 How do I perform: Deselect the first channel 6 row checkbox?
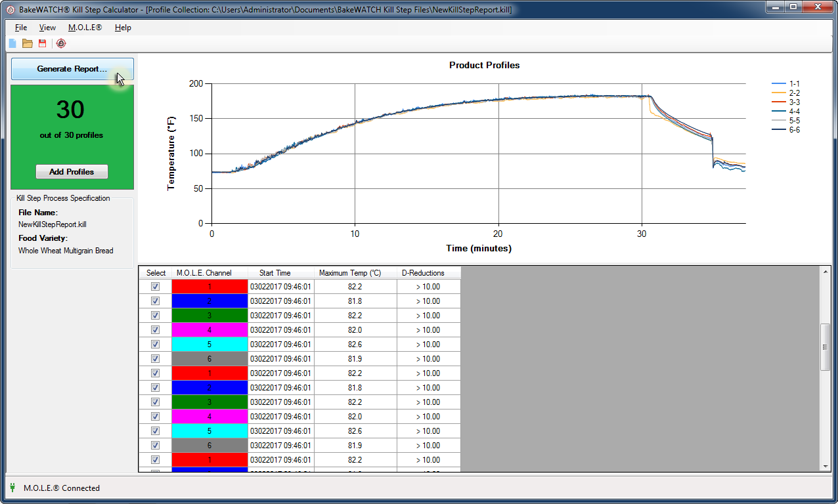tap(156, 359)
